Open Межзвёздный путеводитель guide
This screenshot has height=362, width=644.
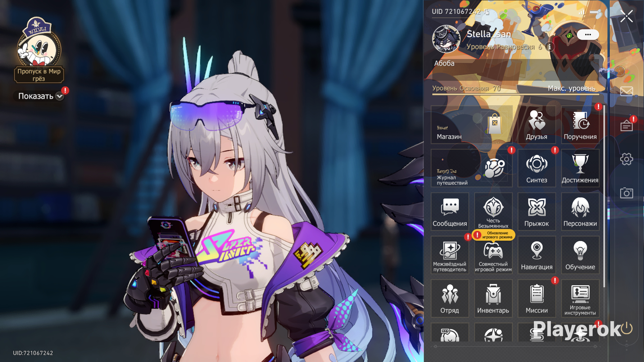pyautogui.click(x=450, y=255)
